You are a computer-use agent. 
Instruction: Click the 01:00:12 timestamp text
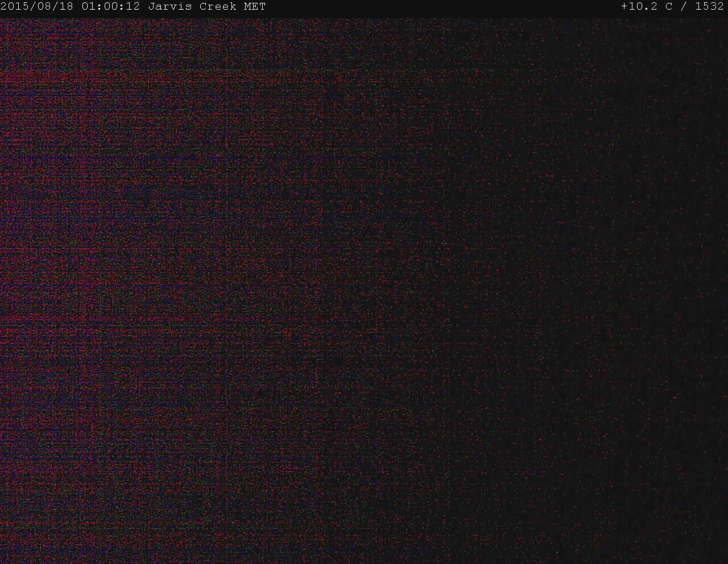111,7
